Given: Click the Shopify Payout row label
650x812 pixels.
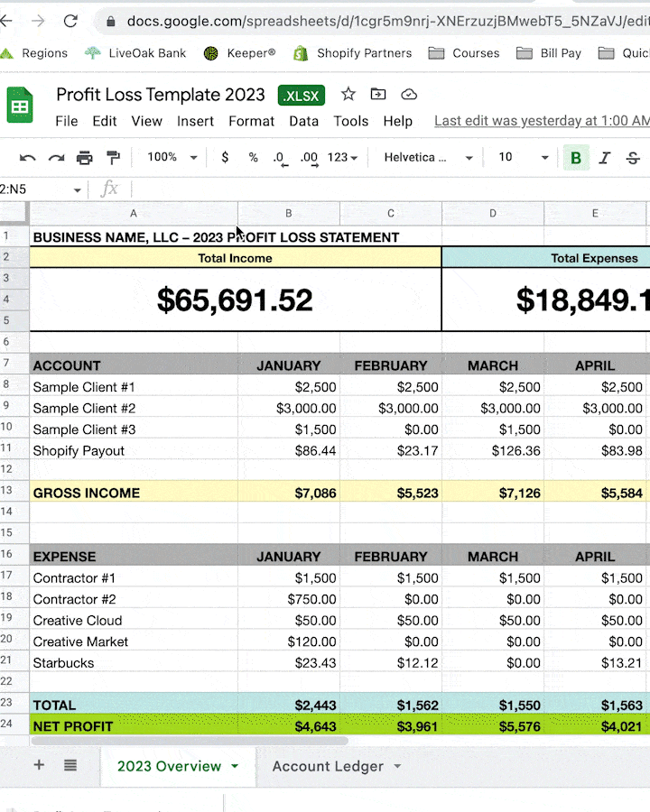Looking at the screenshot, I should (79, 450).
